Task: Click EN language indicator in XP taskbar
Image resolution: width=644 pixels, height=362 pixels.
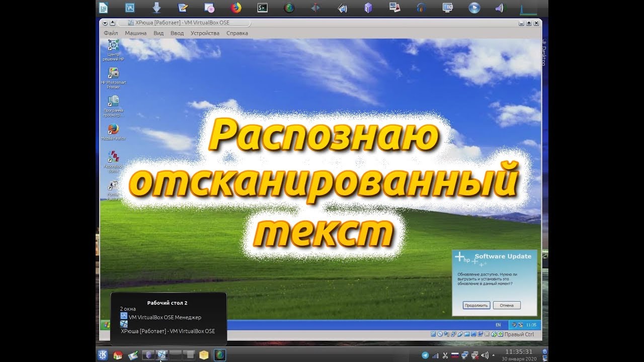Action: pyautogui.click(x=498, y=325)
